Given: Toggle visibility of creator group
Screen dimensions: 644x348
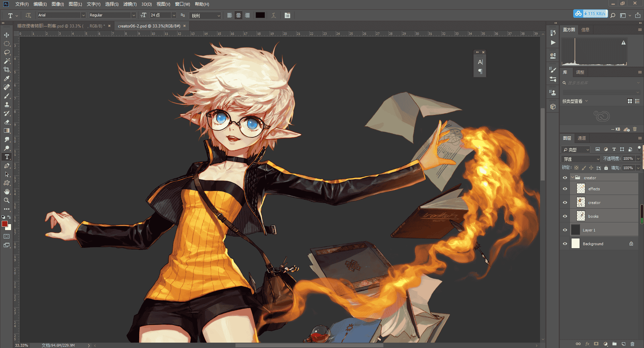Looking at the screenshot, I should point(565,178).
